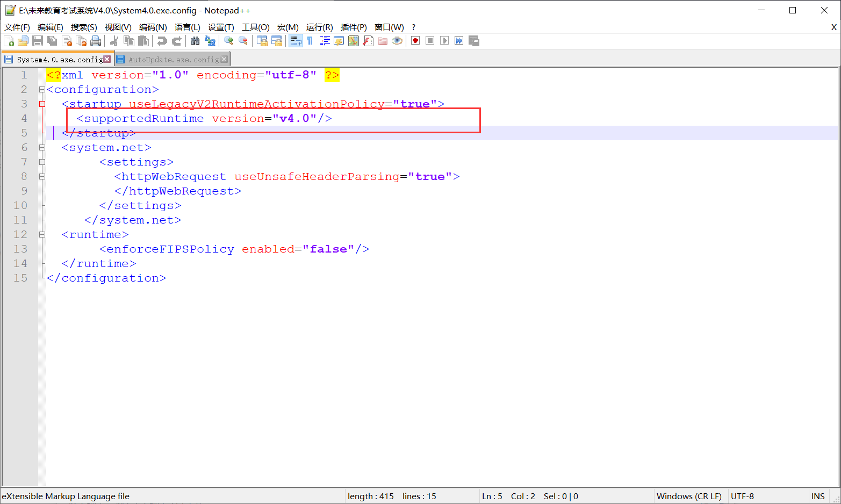The width and height of the screenshot is (841, 504).
Task: Collapse the runtime fold on line 12
Action: (42, 235)
